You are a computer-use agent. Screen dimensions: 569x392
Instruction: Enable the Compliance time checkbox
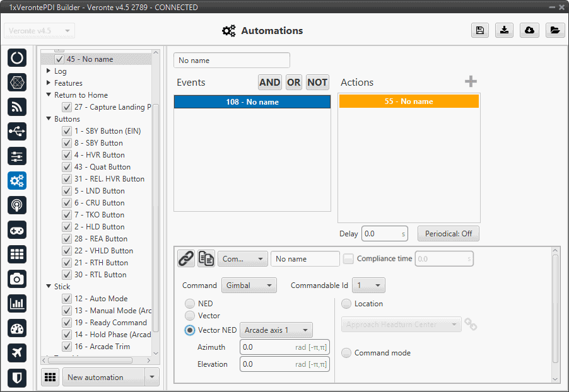pyautogui.click(x=348, y=258)
